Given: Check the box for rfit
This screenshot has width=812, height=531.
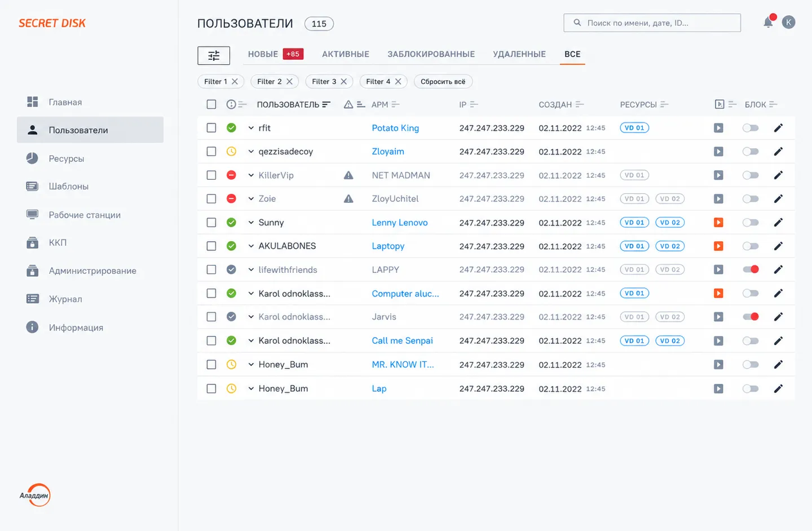Looking at the screenshot, I should click(211, 128).
